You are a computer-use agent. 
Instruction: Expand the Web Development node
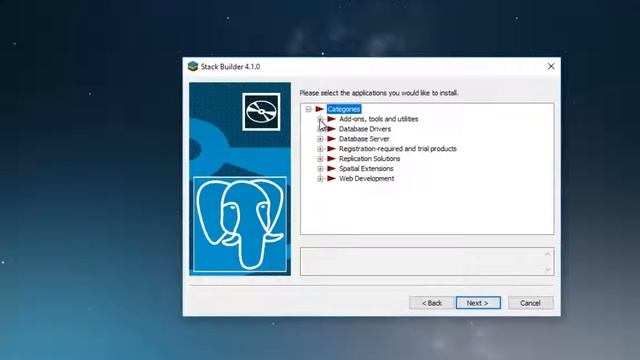point(320,178)
